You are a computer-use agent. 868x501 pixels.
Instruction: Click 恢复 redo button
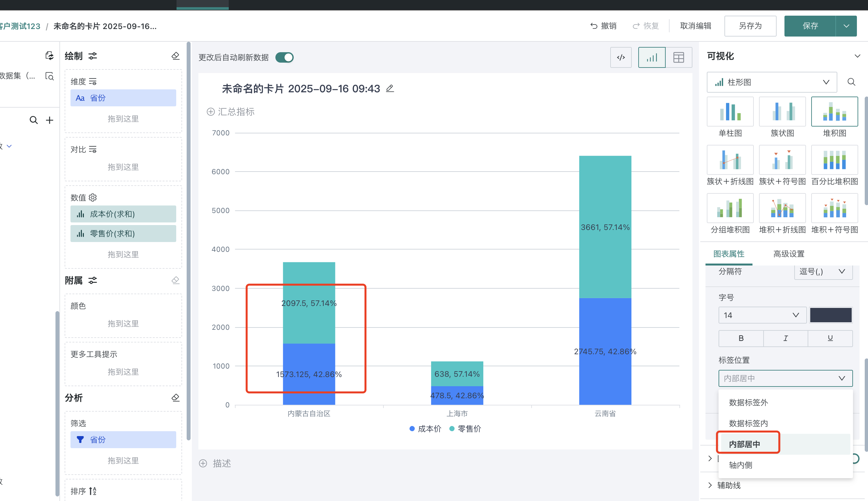(646, 26)
